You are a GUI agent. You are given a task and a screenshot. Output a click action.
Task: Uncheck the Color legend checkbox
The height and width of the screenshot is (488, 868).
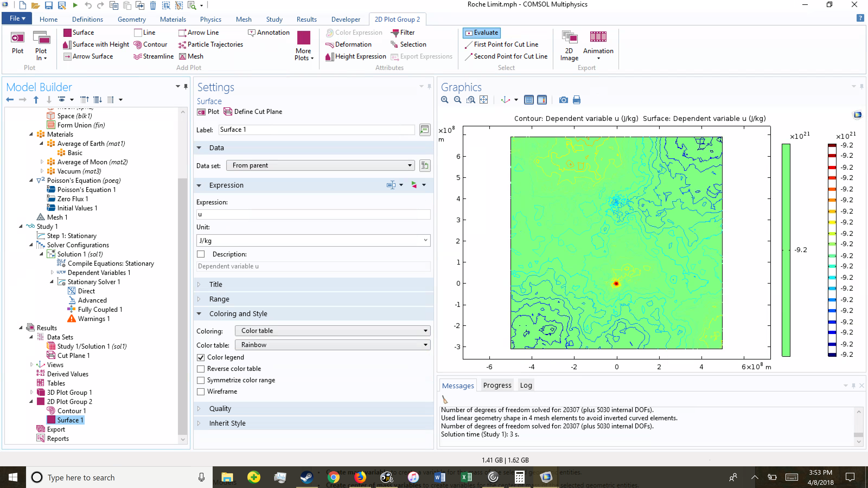pyautogui.click(x=201, y=357)
